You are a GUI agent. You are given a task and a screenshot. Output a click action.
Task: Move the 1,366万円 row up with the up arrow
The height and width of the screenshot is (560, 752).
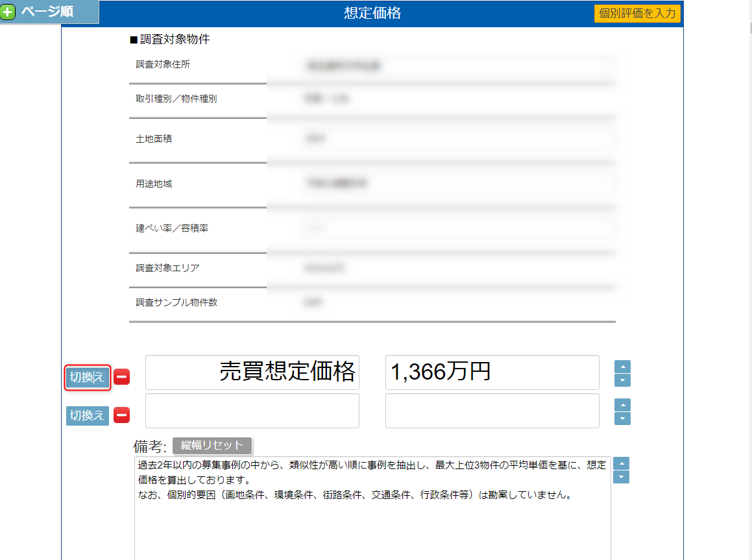(x=622, y=367)
